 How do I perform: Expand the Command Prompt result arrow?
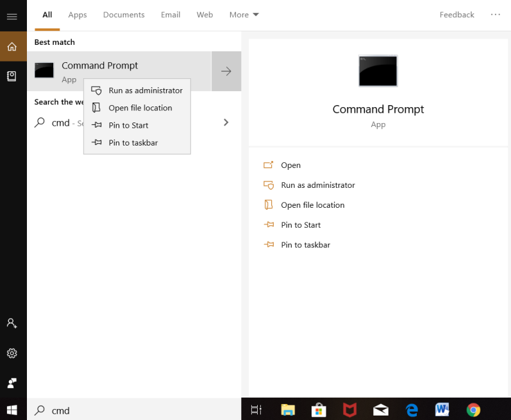(226, 71)
